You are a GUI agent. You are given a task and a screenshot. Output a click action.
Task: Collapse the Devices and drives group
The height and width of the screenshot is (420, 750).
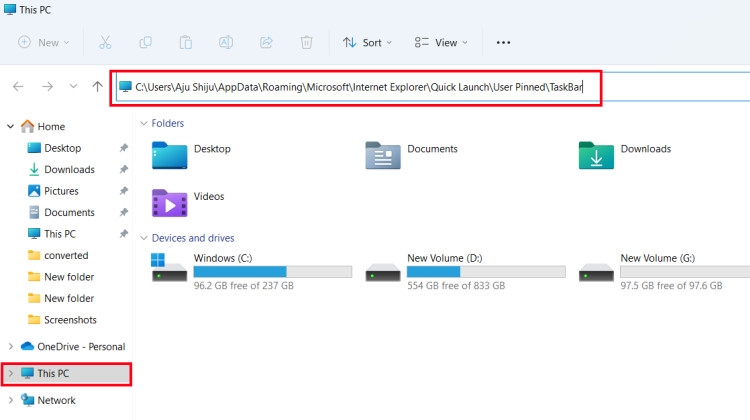coord(143,238)
